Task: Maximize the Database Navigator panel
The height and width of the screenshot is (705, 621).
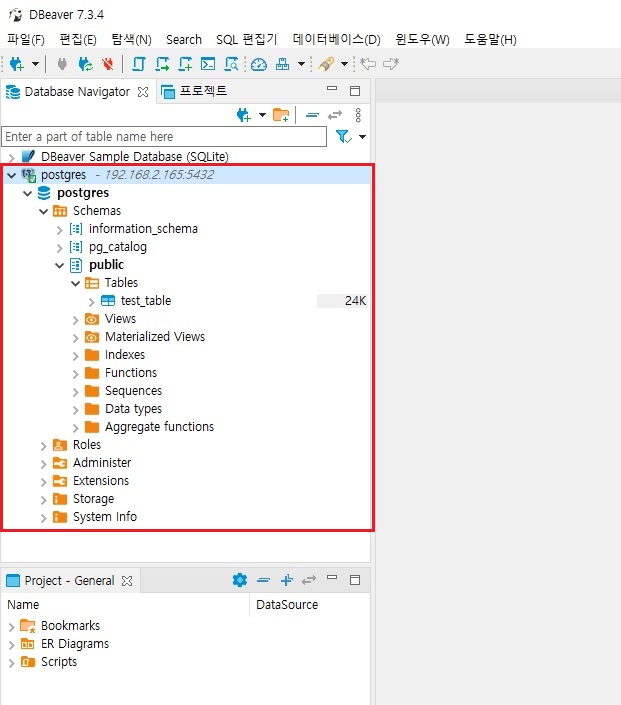Action: [x=355, y=91]
